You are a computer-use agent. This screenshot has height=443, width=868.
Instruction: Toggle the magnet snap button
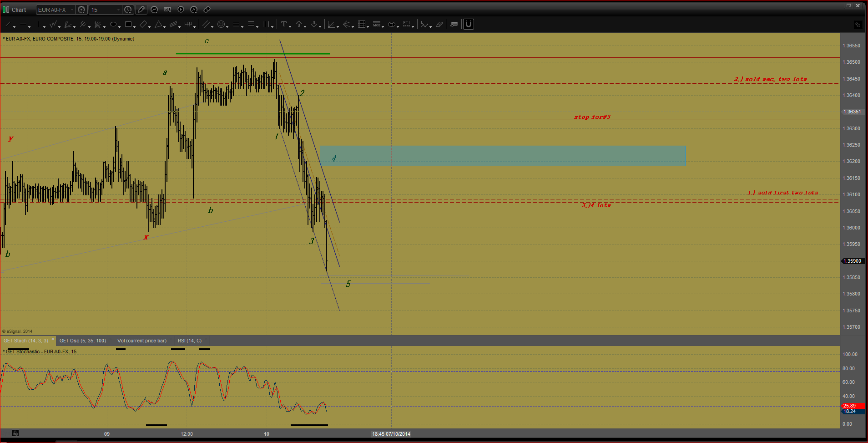tap(469, 24)
